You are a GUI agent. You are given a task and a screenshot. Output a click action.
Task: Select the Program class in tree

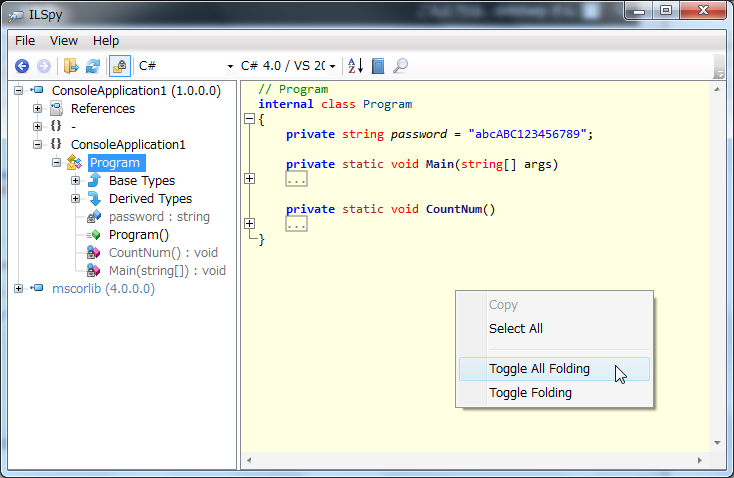coord(115,163)
